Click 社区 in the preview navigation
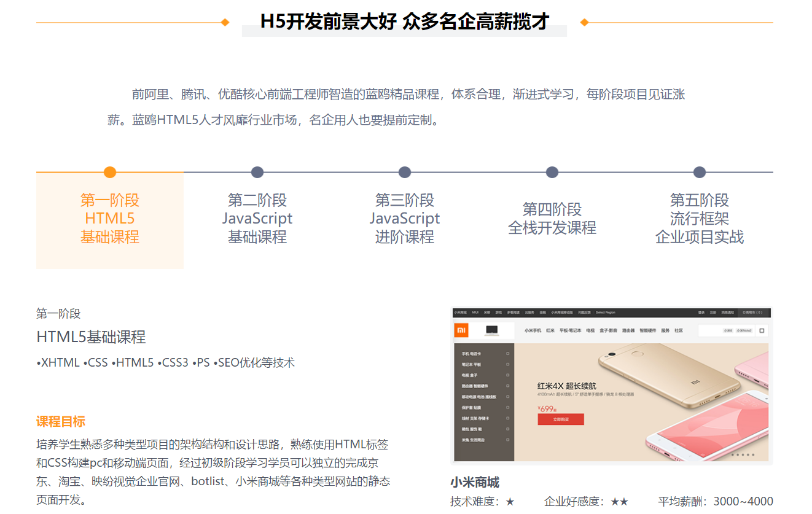The width and height of the screenshot is (812, 514). 679,330
